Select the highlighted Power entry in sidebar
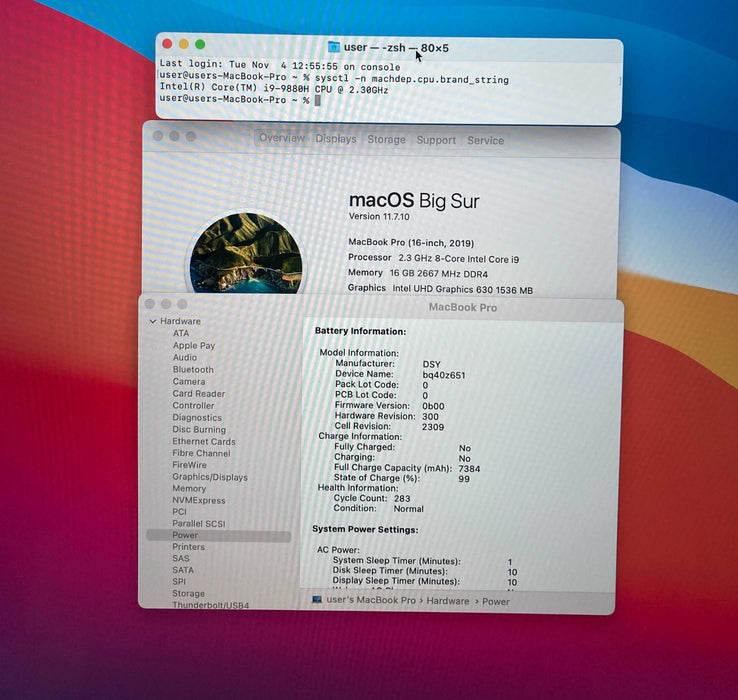Viewport: 738px width, 700px height. [218, 535]
